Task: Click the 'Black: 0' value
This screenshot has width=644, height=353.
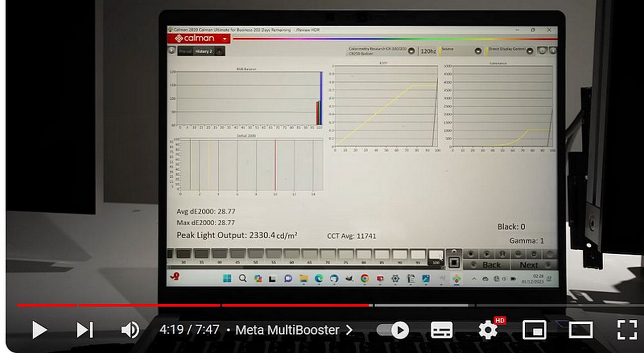Action: [x=511, y=227]
